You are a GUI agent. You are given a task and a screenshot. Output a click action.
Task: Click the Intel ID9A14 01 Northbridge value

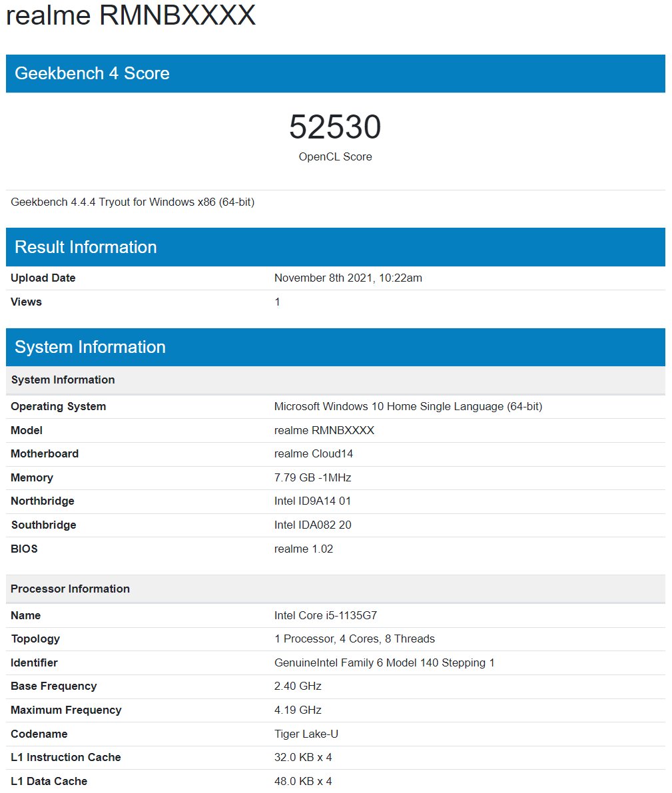click(x=312, y=501)
